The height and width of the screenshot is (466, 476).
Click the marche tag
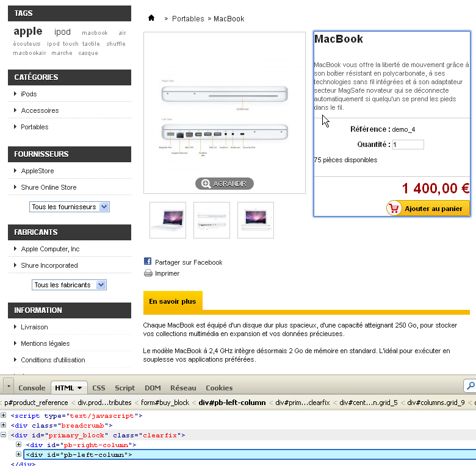point(62,53)
